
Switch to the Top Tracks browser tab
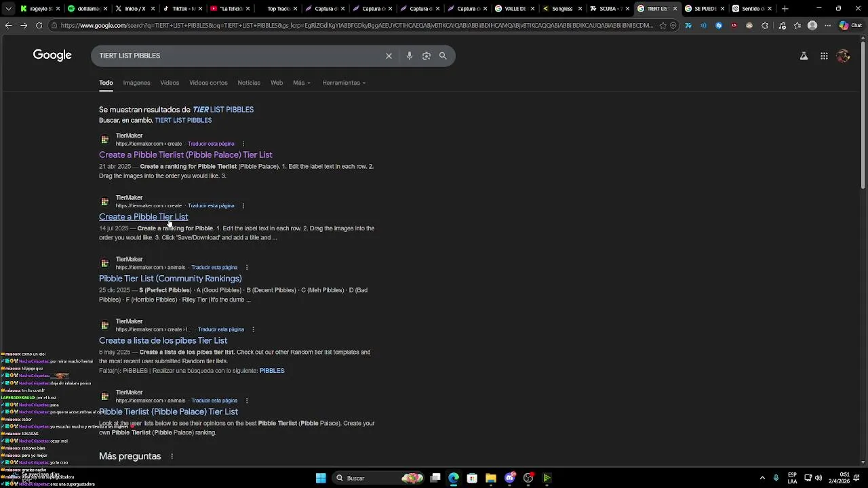(x=278, y=9)
